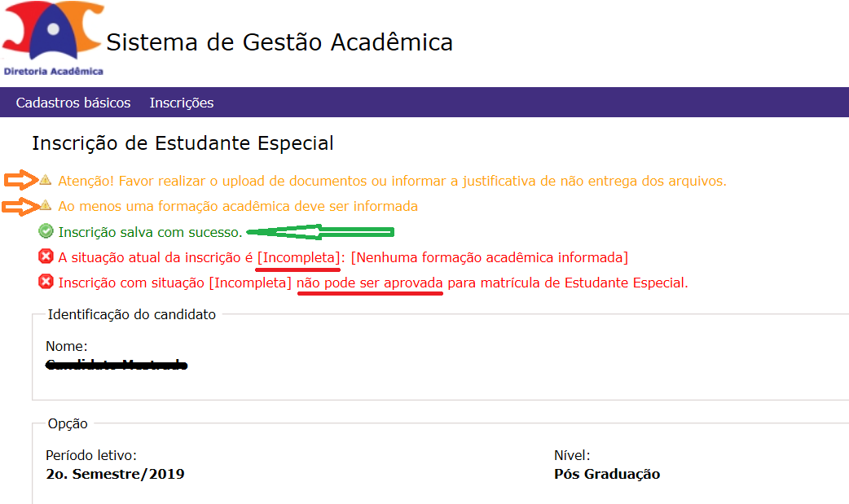
Task: Click red error icon beside não pode ser aprovada
Action: [46, 282]
